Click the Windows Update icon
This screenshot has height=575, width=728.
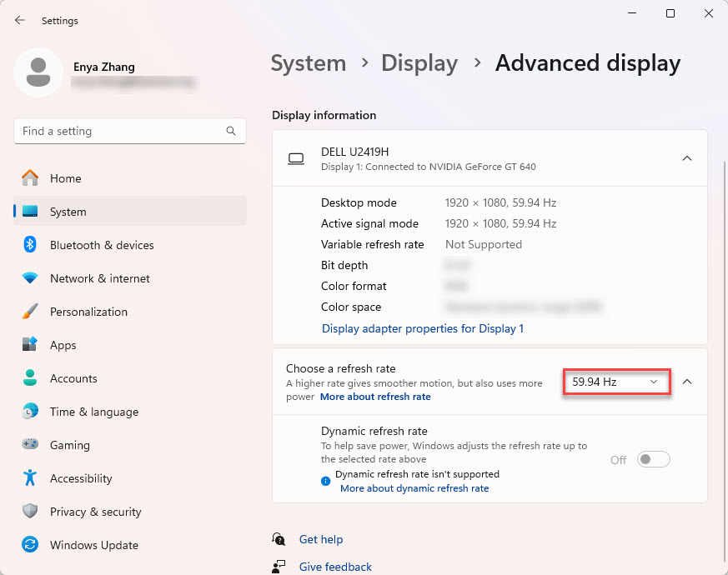coord(30,545)
